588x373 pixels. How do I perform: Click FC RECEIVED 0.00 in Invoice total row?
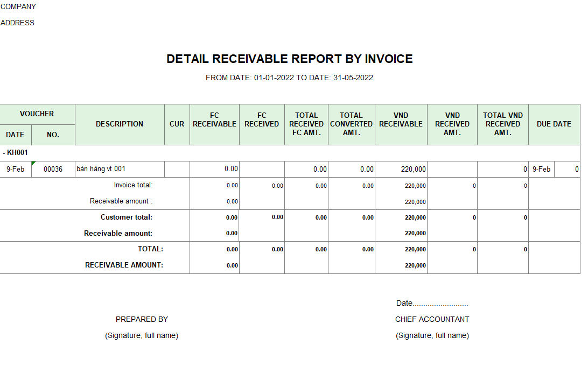(x=277, y=186)
